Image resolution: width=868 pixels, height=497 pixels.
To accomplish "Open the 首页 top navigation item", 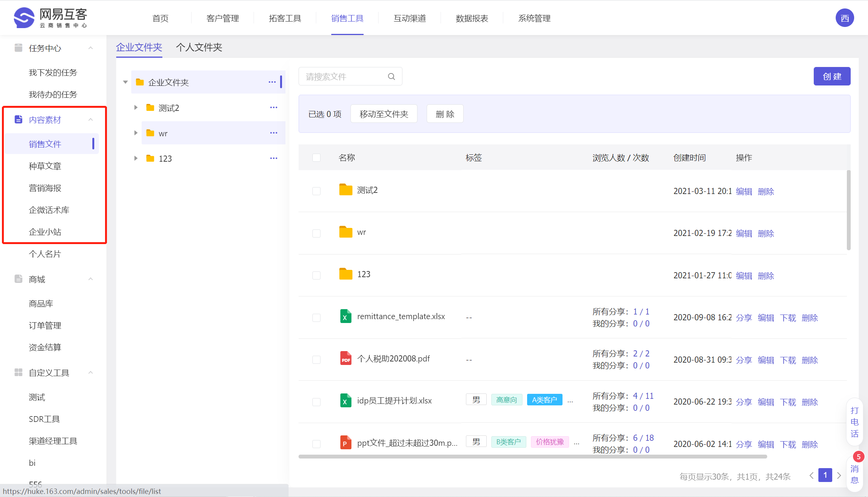I will click(x=160, y=18).
